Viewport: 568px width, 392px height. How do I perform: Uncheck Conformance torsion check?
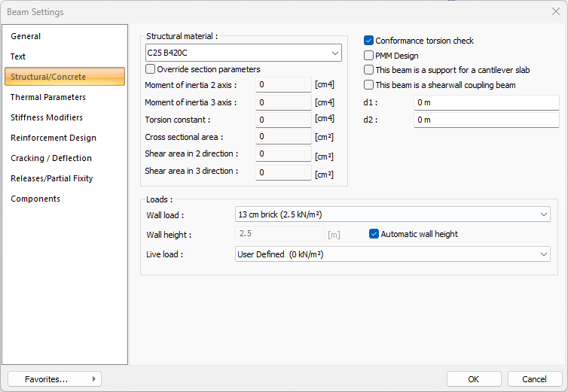pyautogui.click(x=369, y=41)
